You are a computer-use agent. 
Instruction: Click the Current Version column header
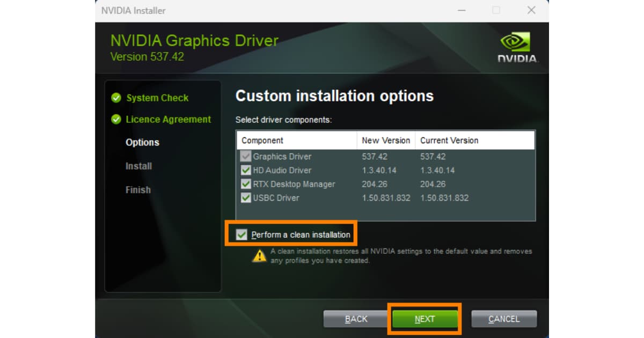(x=449, y=141)
